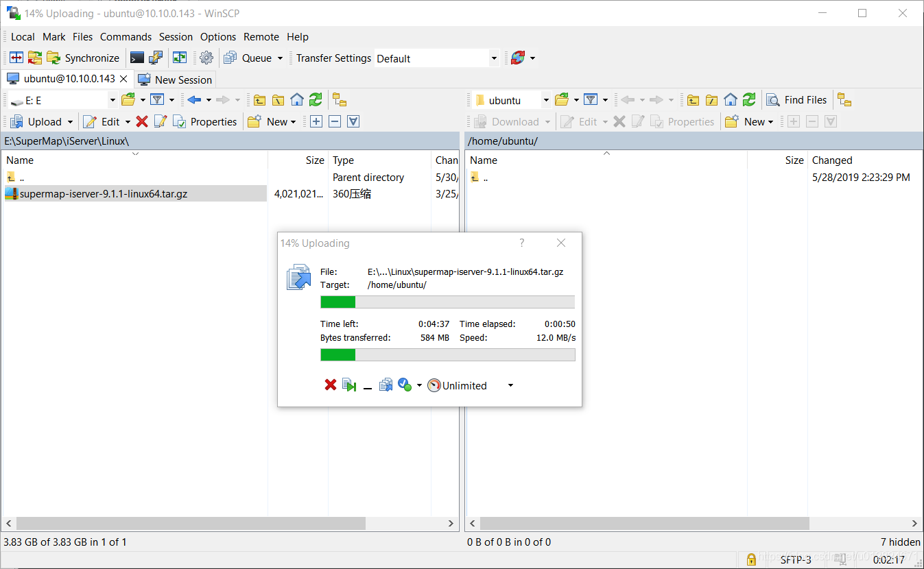
Task: Click the Keep Remote Directory Up To Date icon
Action: [x=35, y=58]
